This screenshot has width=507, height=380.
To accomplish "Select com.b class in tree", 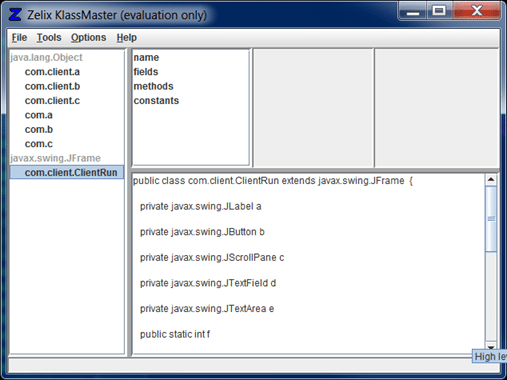I will point(39,129).
